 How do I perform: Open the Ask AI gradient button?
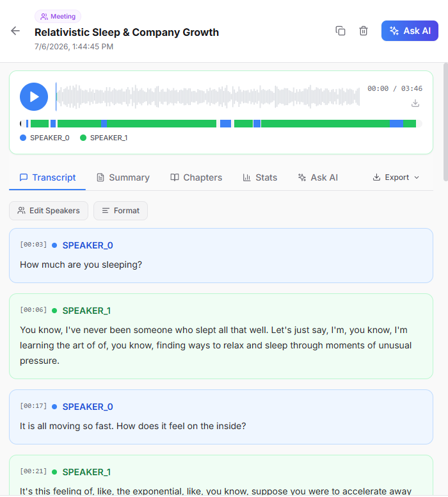[410, 31]
